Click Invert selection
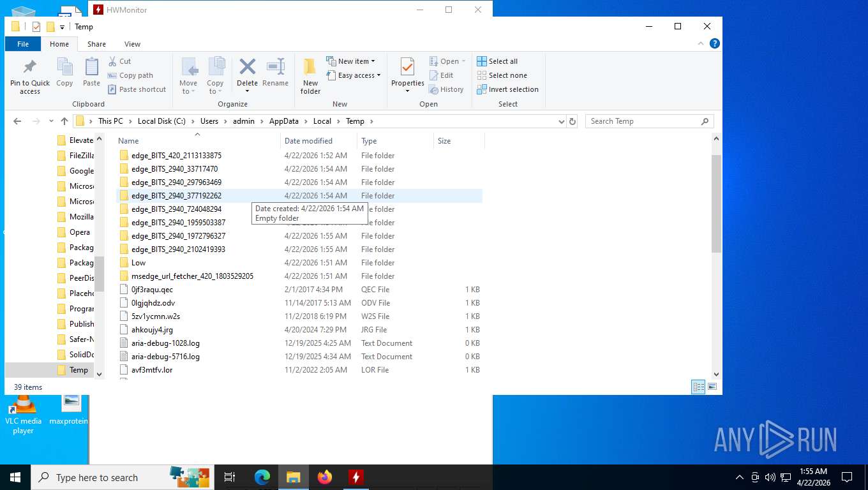Viewport: 868px width, 490px height. coord(507,89)
